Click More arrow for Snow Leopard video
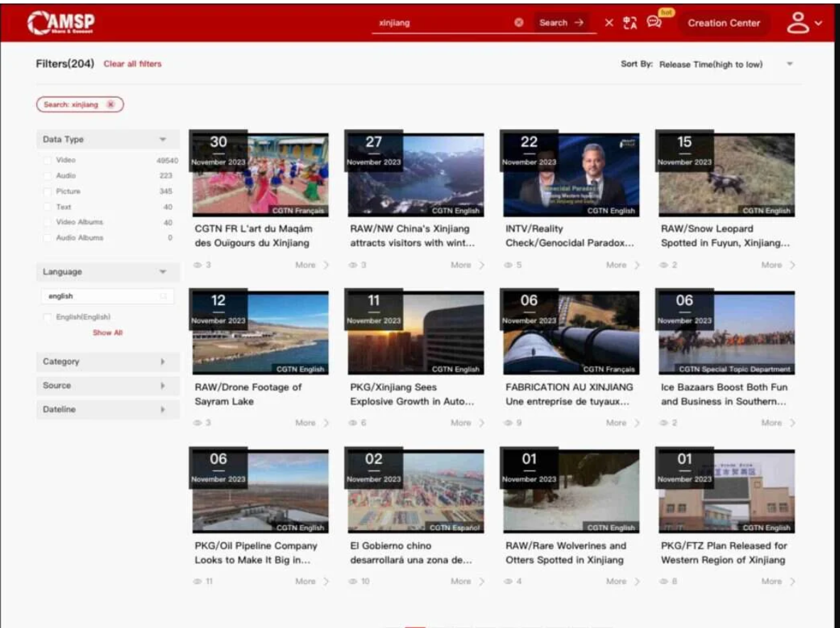 (x=792, y=265)
